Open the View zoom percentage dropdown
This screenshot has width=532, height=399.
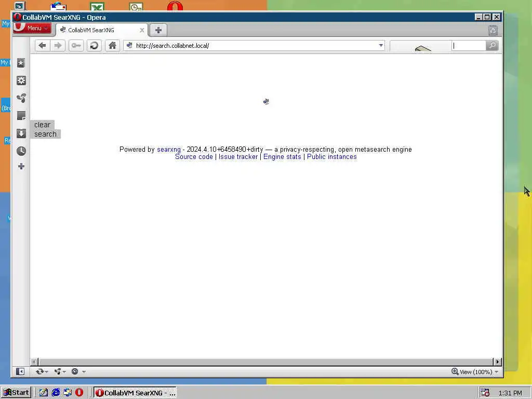click(x=479, y=372)
